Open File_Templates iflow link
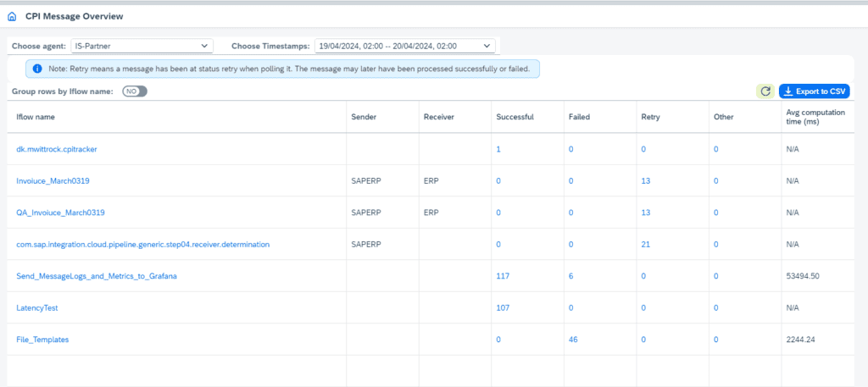The height and width of the screenshot is (387, 868). [x=42, y=340]
